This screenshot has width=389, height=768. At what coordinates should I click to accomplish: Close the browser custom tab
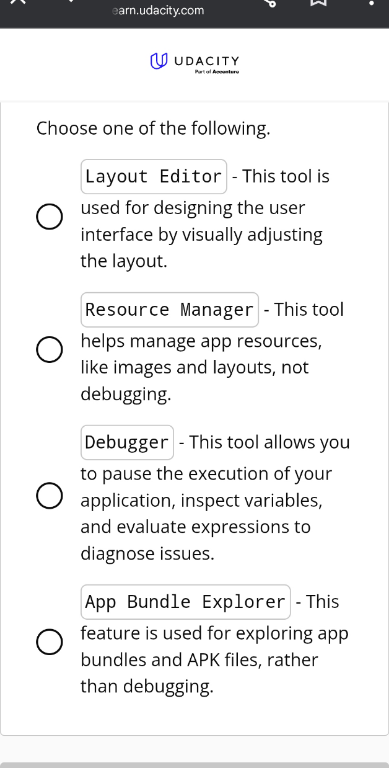[17, 1]
